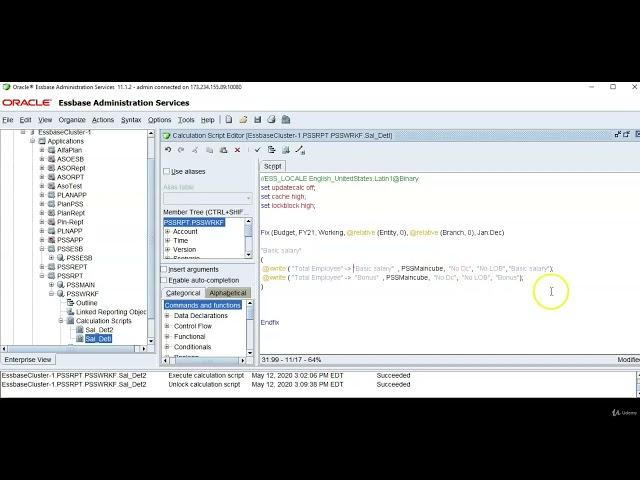The image size is (640, 480).
Task: Click the Open folder icon in main toolbar
Action: click(243, 120)
